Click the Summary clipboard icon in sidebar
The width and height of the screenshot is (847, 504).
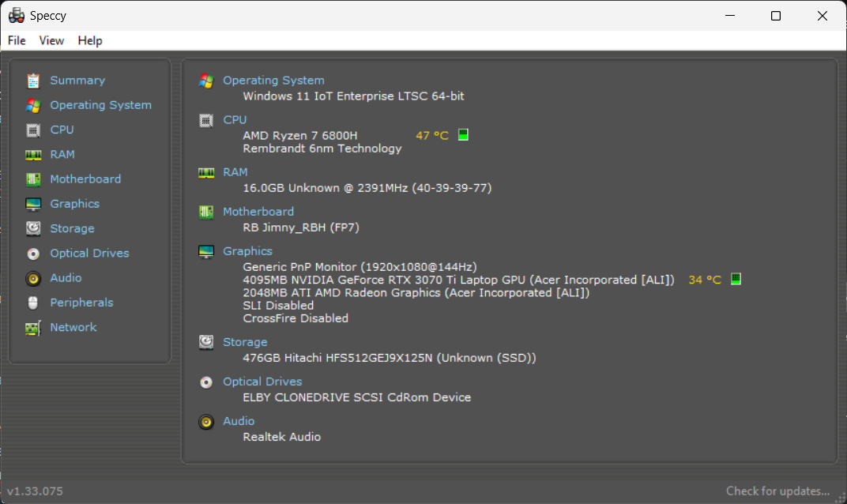33,81
